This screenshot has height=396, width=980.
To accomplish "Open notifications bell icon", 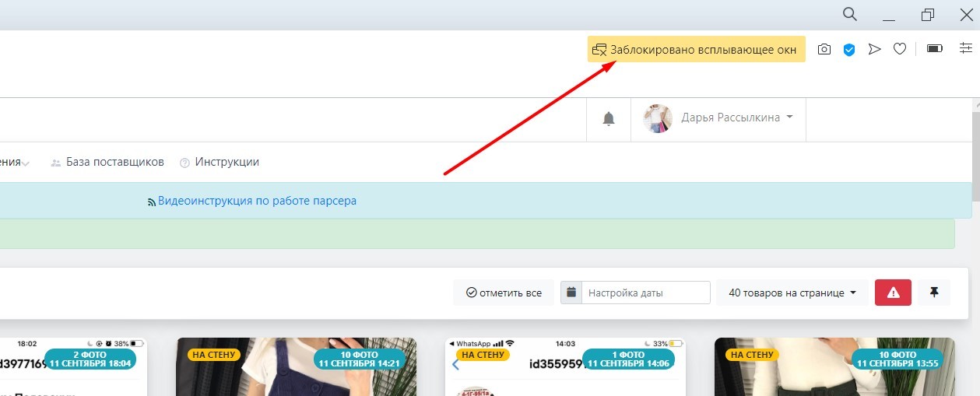I will click(x=609, y=118).
